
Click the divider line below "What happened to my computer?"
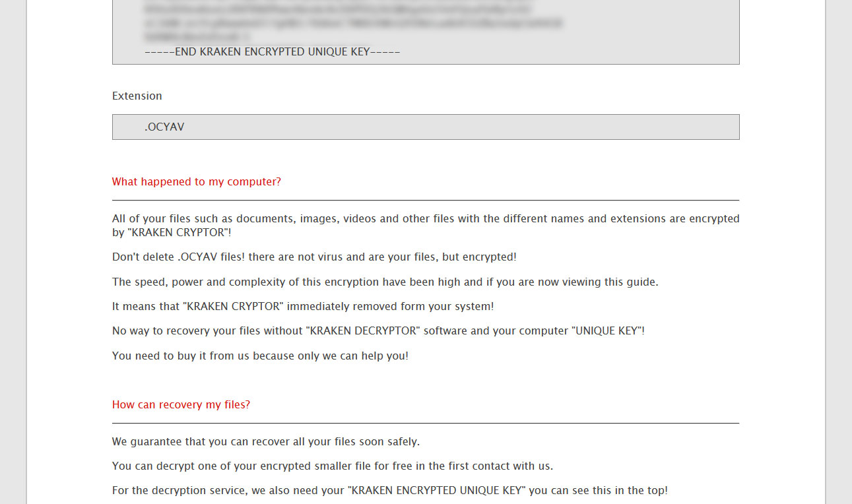click(x=426, y=200)
